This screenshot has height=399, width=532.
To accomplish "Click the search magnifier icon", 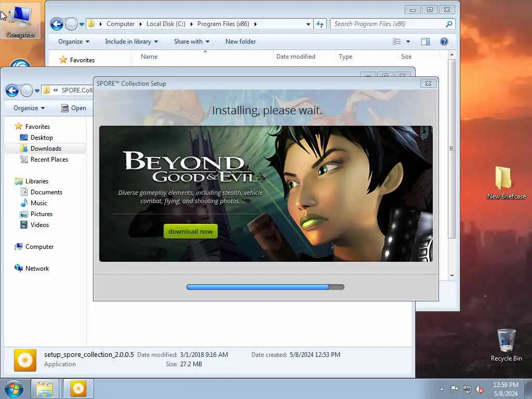I will pos(449,24).
